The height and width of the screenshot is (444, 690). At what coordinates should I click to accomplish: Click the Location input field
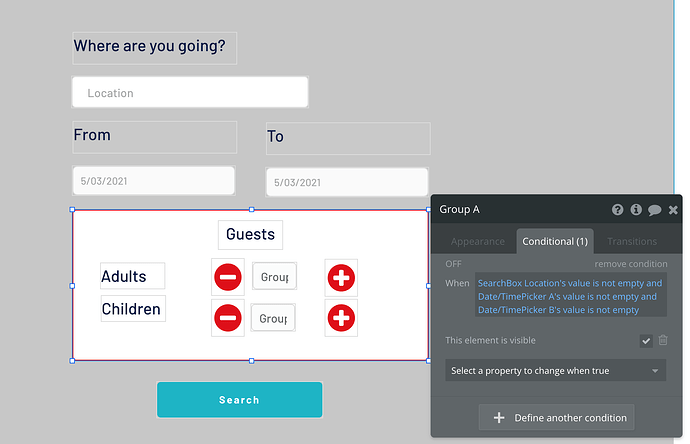click(190, 92)
